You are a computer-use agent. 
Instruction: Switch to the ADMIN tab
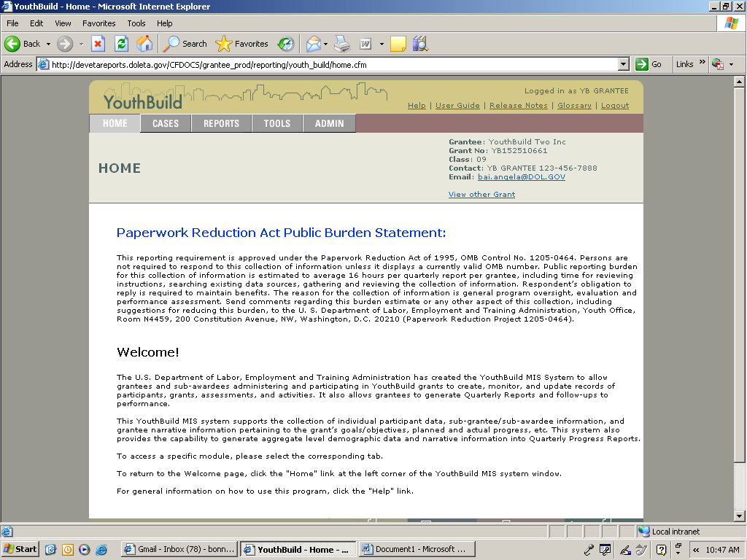[329, 123]
